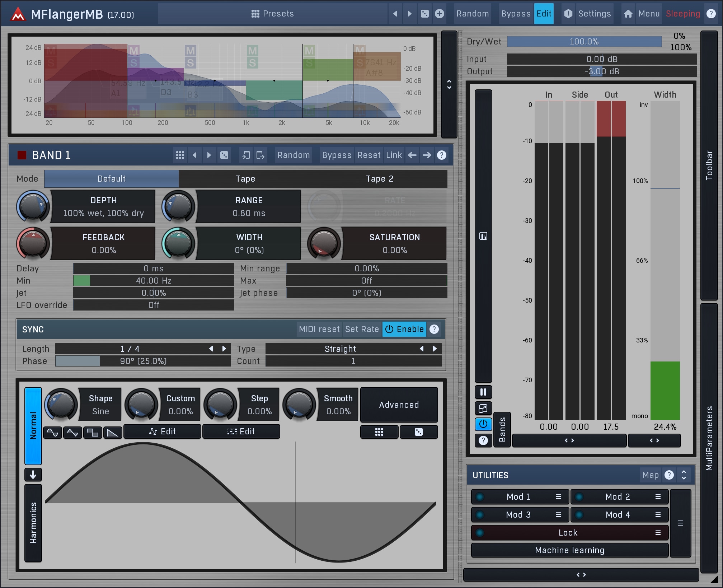Click the Band 1 help question mark
This screenshot has width=723, height=588.
coord(441,155)
